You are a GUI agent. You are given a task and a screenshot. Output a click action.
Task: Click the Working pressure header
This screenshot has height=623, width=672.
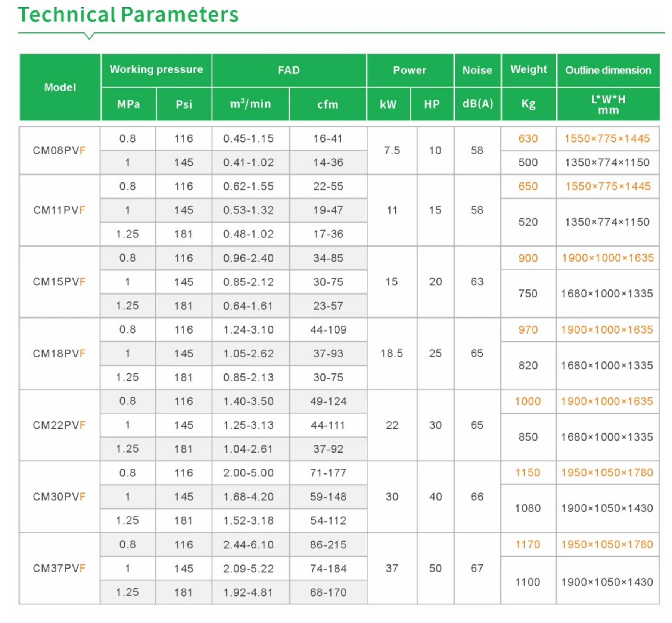pos(156,70)
